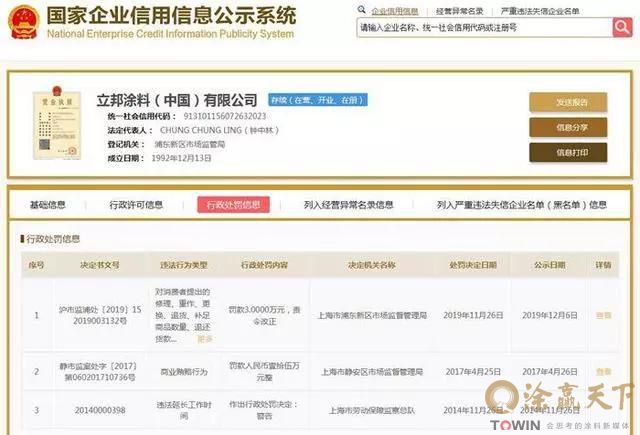Select the 企业信用信息 search link
640x435 pixels.
395,11
